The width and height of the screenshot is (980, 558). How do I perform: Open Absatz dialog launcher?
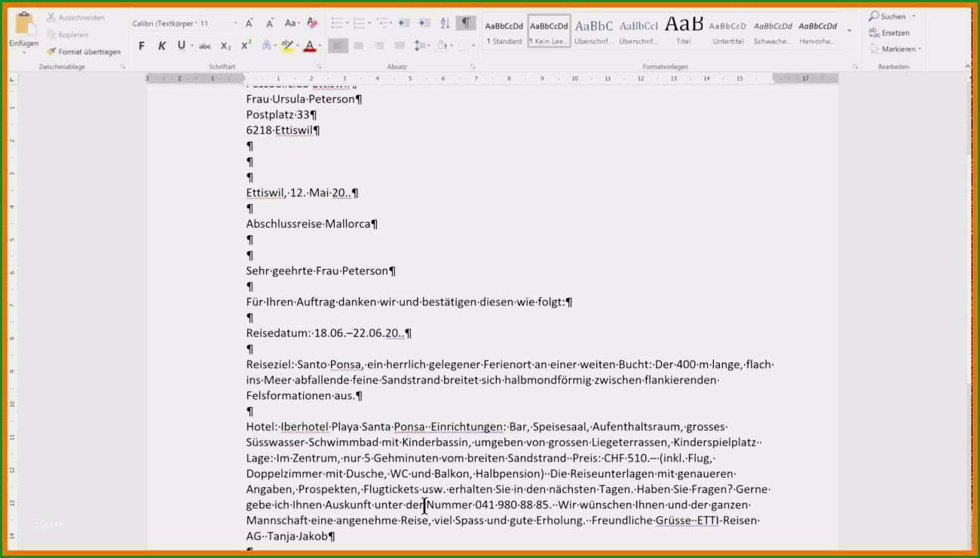click(473, 67)
